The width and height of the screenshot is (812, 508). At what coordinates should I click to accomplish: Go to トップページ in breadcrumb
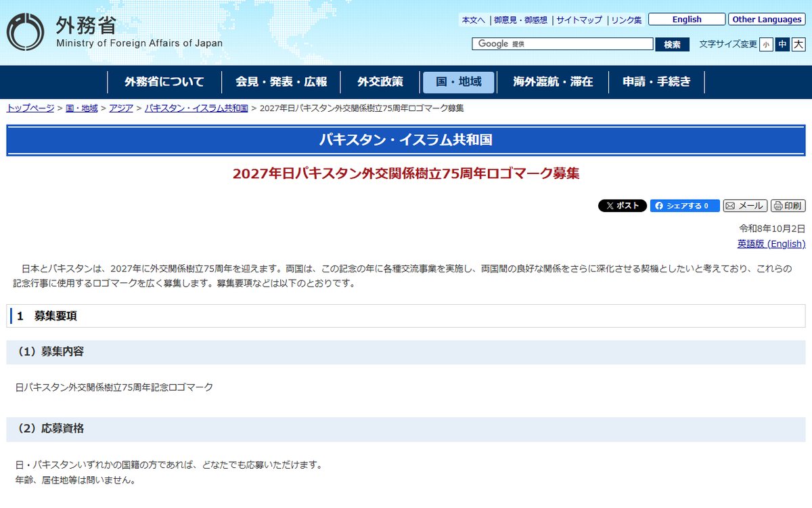tap(30, 108)
